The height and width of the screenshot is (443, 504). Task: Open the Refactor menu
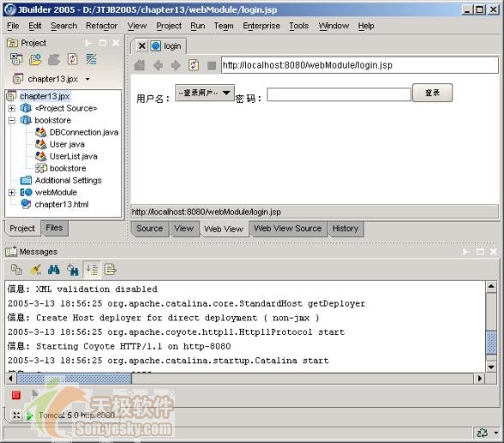click(x=101, y=26)
